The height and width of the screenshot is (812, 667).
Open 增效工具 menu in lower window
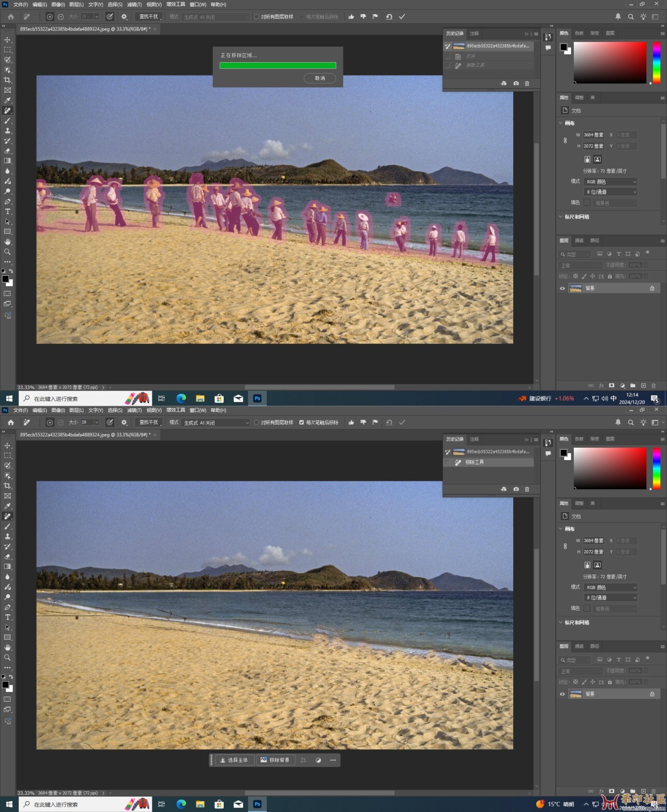176,410
